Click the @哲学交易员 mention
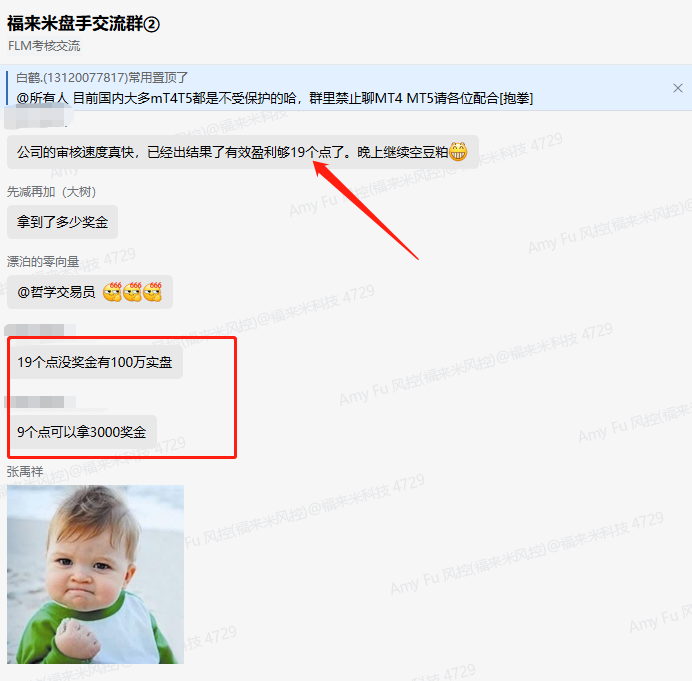Image resolution: width=692 pixels, height=681 pixels. (56, 292)
